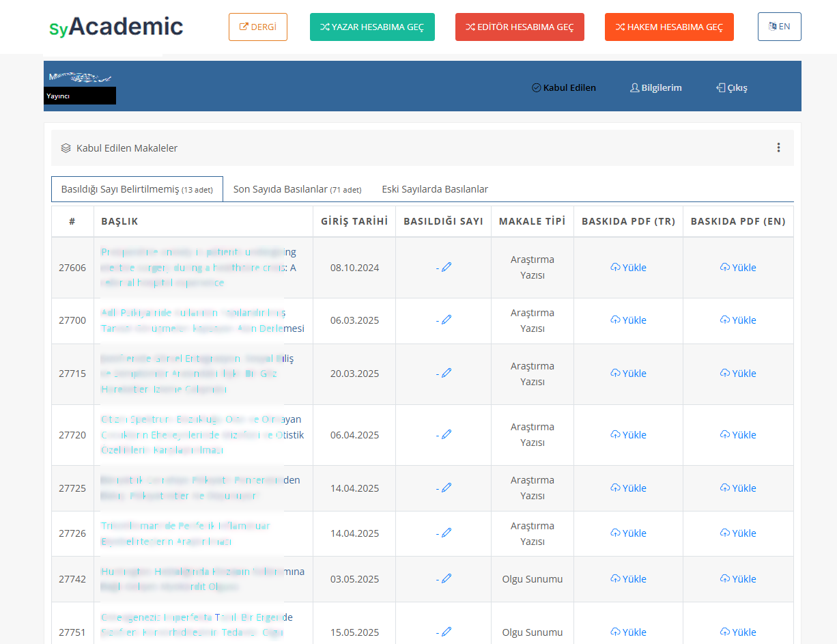The height and width of the screenshot is (644, 837).
Task: Upload English PDF for article 27726
Action: 738,533
